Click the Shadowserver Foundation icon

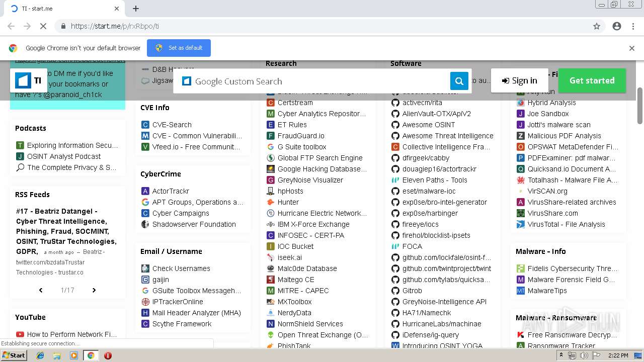pyautogui.click(x=145, y=224)
